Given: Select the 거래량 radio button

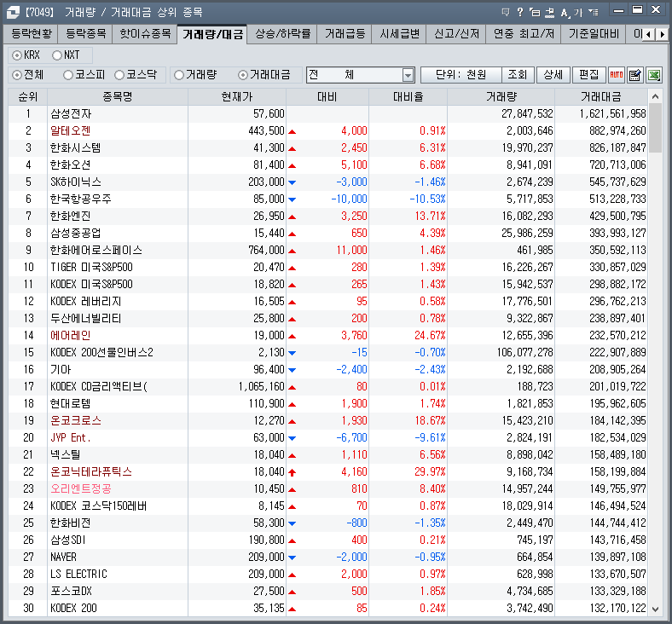Looking at the screenshot, I should click(x=179, y=75).
